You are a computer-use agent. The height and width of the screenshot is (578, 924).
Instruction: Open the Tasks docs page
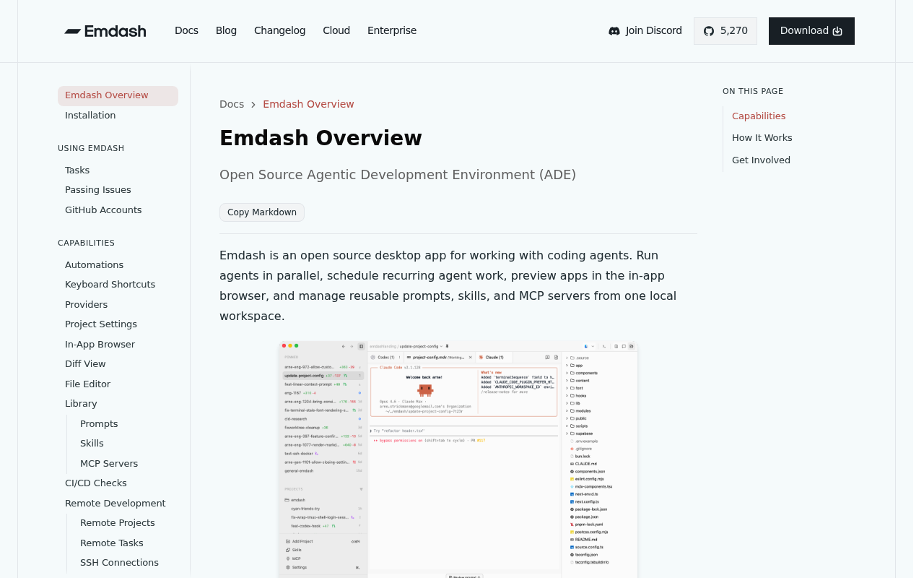pos(77,171)
